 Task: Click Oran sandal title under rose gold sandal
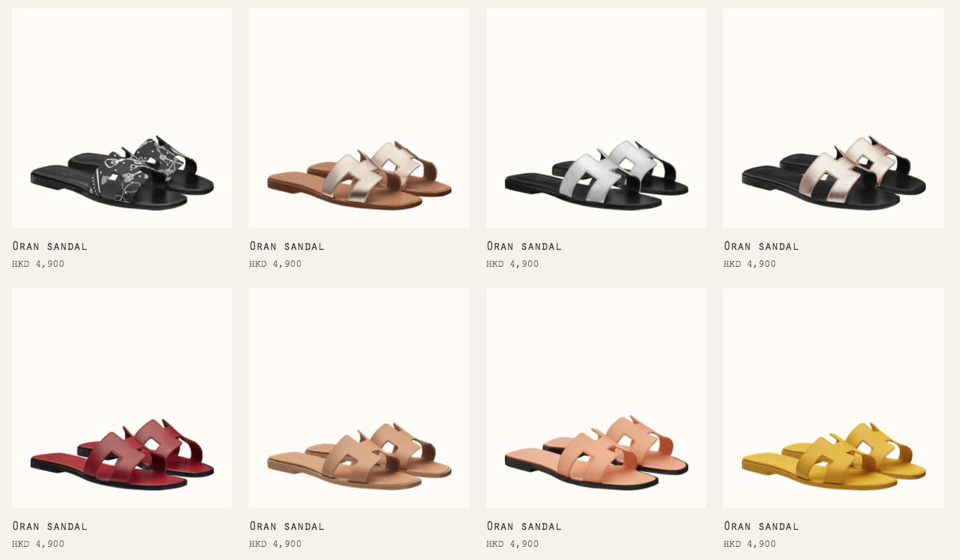(x=762, y=246)
